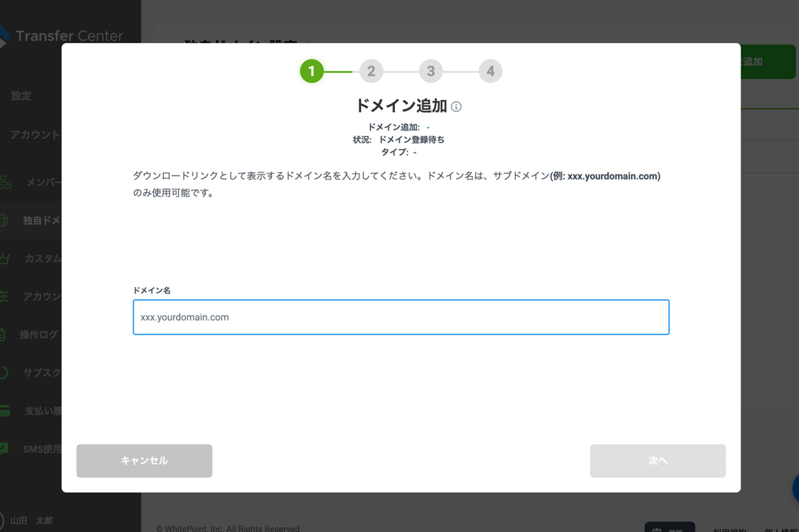Select step 1 in the progress indicator
This screenshot has width=799, height=532.
[x=312, y=71]
